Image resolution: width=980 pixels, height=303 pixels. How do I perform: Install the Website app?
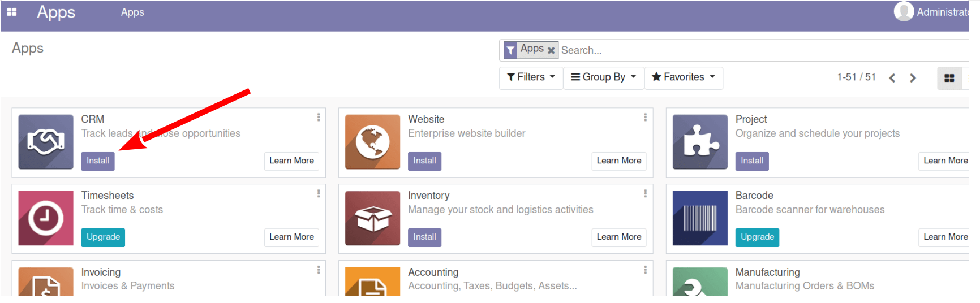424,161
